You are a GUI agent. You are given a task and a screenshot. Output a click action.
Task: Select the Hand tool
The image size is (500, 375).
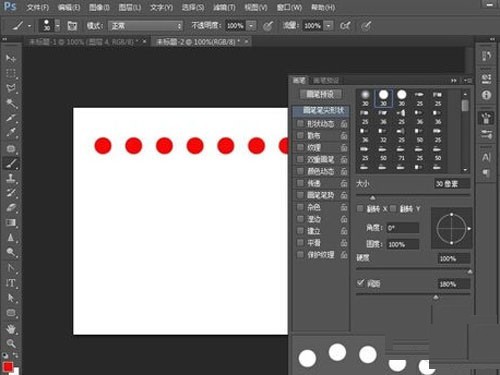(x=11, y=329)
